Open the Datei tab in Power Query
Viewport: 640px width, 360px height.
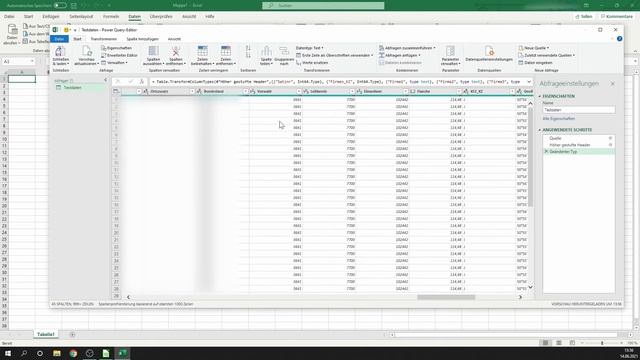point(60,39)
